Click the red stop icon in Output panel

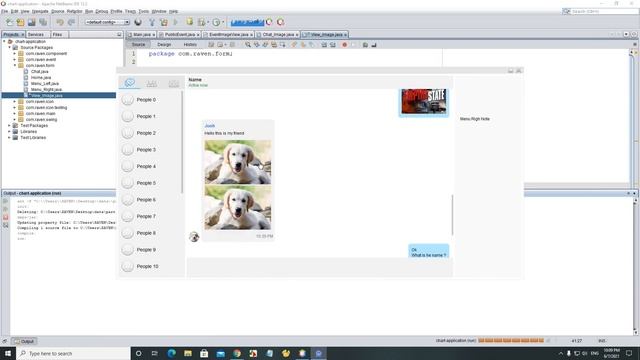[x=6, y=217]
